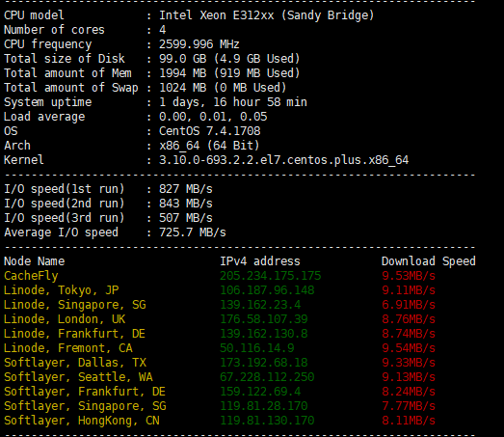The image size is (504, 437).
Task: Click the Node Name column header
Action: (x=34, y=261)
